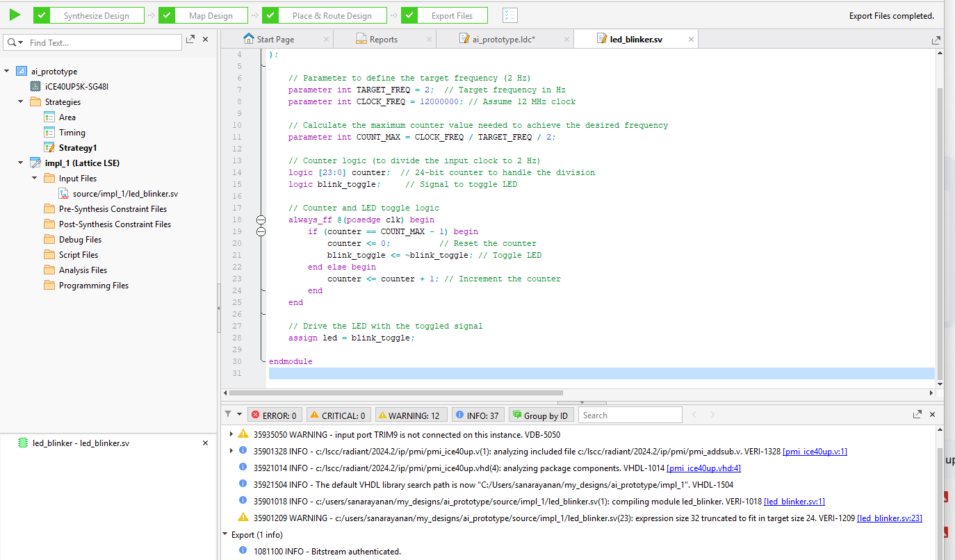Toggle the ERROR: 0 message filter

(275, 415)
